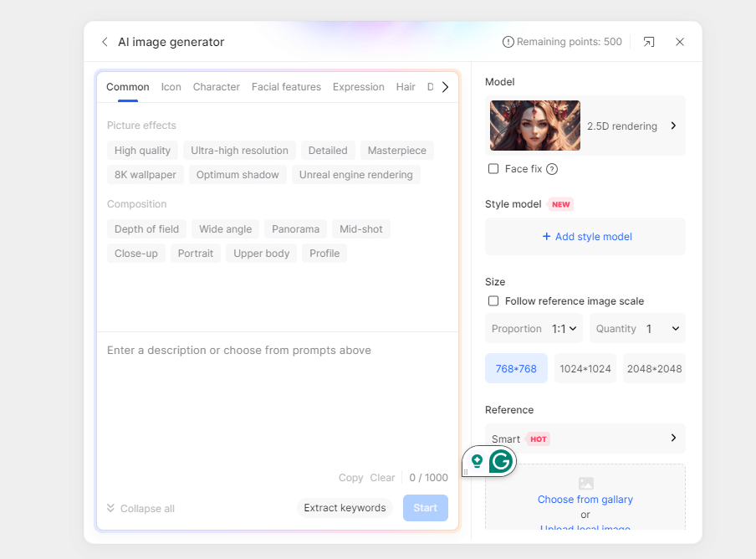756x559 pixels.
Task: Click the plus icon for Add style model
Action: coord(546,236)
